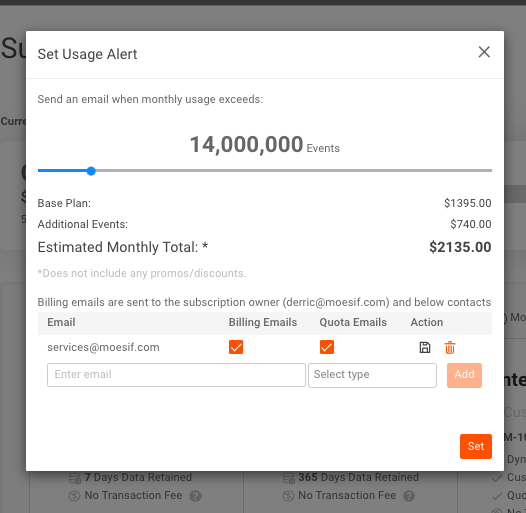Click the $1395.00 base plan amount
The image size is (526, 513).
coord(468,203)
